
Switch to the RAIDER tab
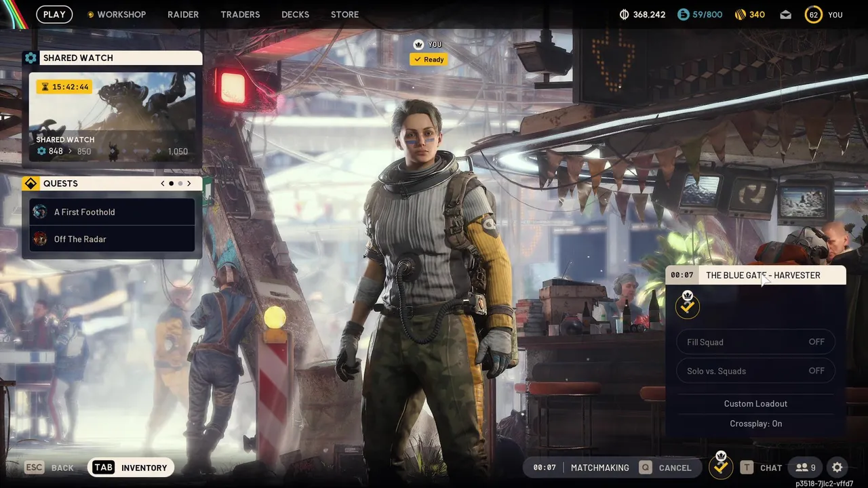[x=183, y=14]
